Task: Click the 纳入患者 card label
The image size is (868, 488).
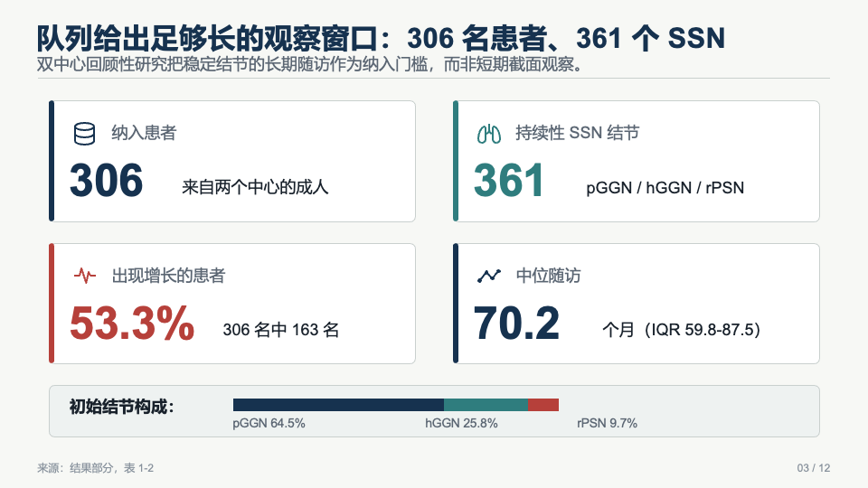Action: (144, 133)
